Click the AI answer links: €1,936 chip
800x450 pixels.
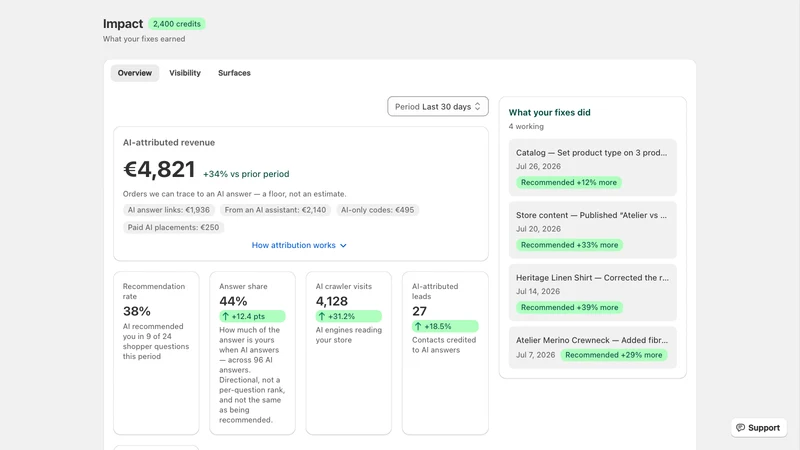[168, 210]
